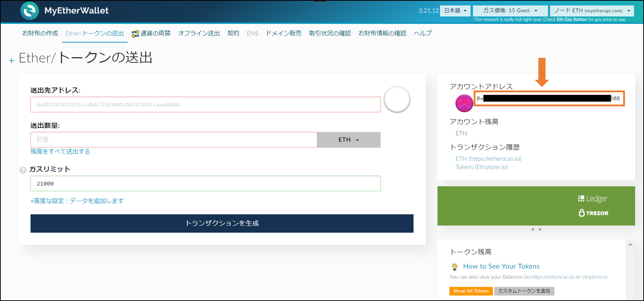Open the ガス価格: 15 Gwei dropdown

[510, 11]
